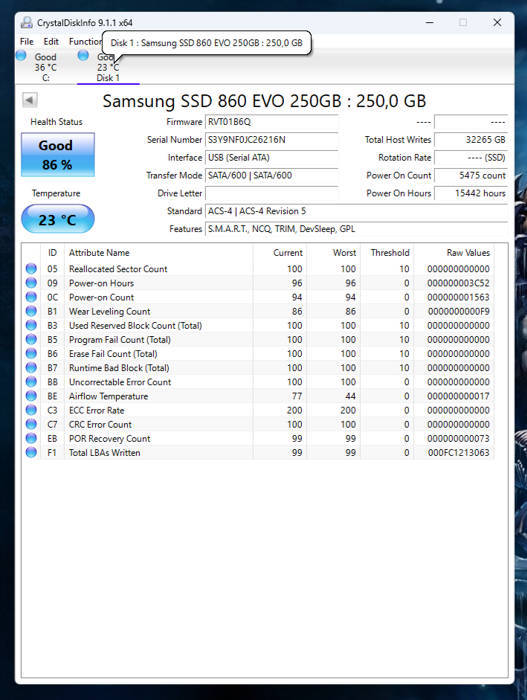
Task: Click status orb for Erase Fail Count
Action: pos(31,354)
